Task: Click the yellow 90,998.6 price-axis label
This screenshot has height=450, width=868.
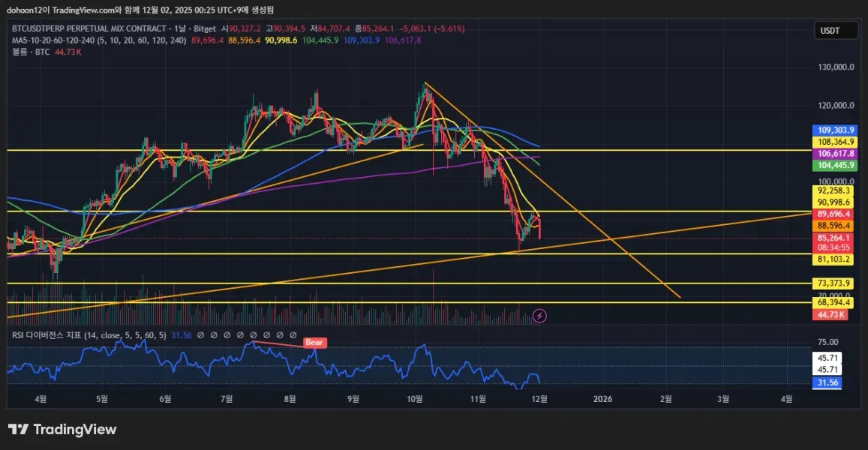Action: (x=833, y=202)
